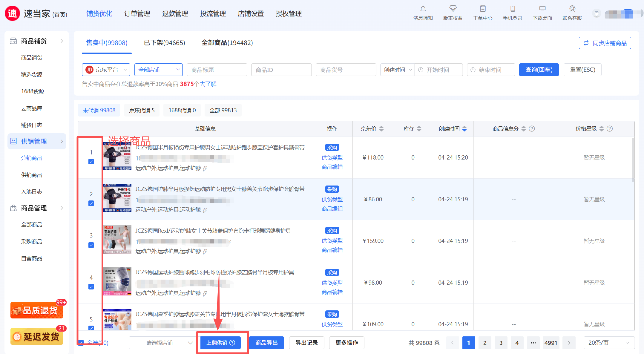Open 消息通知 bell icon
The image size is (644, 354).
[x=423, y=9]
